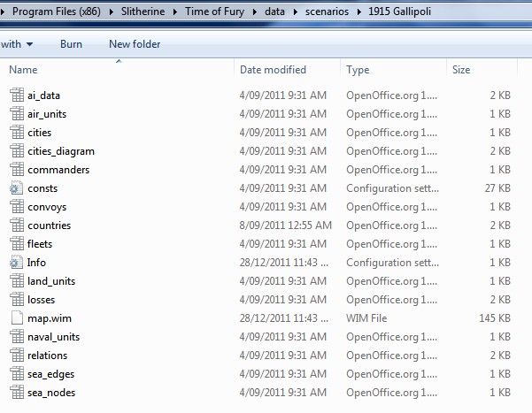Sort files by the Size column
The width and height of the screenshot is (532, 413).
[461, 70]
